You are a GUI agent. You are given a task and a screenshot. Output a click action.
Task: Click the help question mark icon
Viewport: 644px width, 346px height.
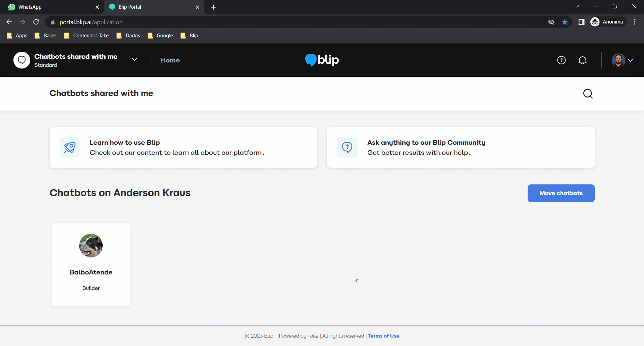(x=561, y=60)
